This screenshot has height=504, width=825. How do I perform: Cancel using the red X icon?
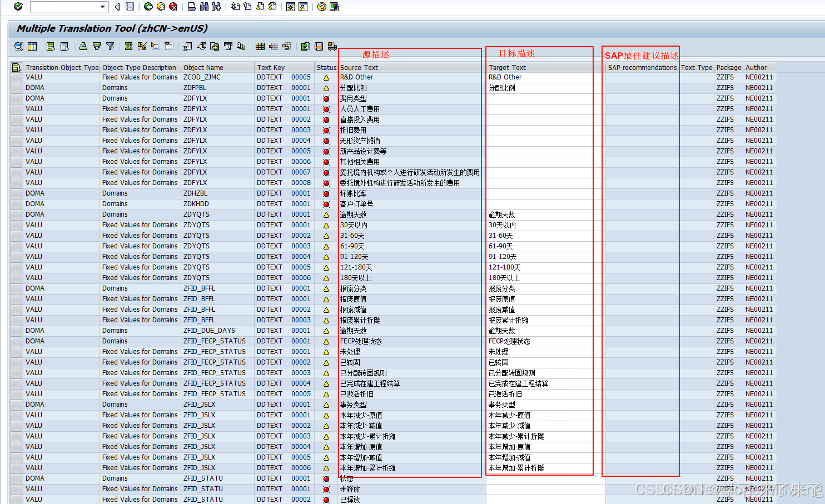(x=173, y=7)
